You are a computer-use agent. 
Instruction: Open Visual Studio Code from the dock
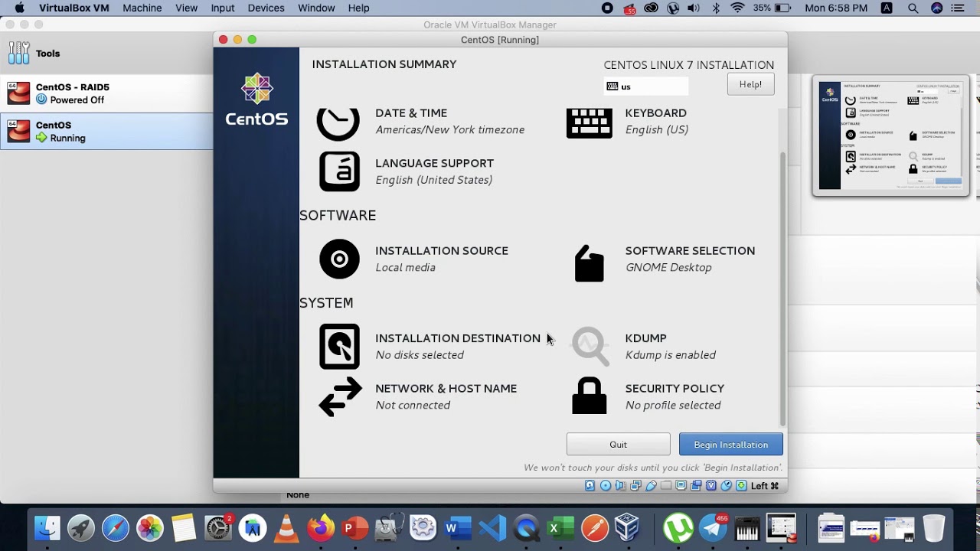(492, 528)
